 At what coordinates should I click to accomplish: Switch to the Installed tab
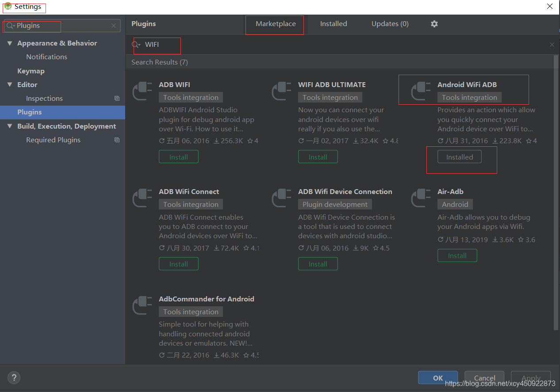pos(334,24)
